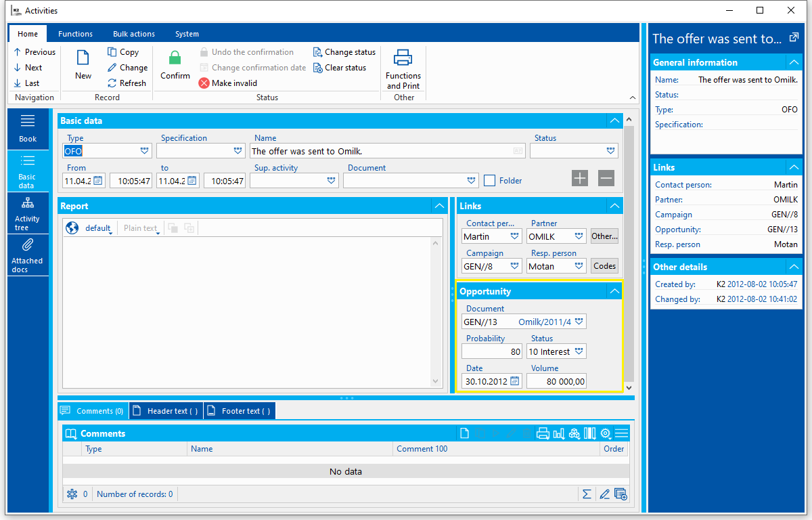
Task: Collapse General information panel
Action: 794,62
